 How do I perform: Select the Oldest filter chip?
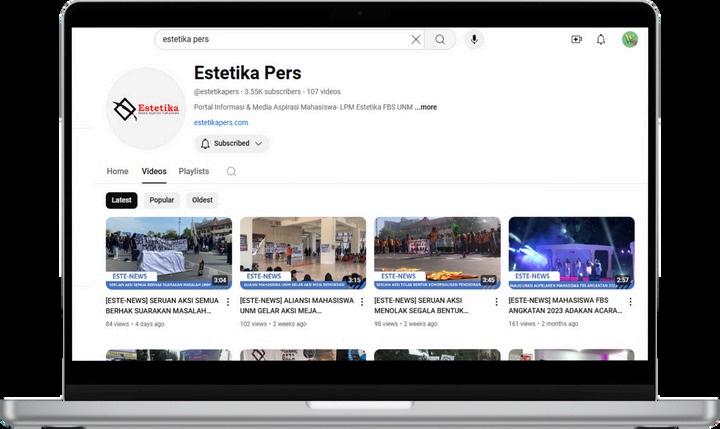click(202, 200)
